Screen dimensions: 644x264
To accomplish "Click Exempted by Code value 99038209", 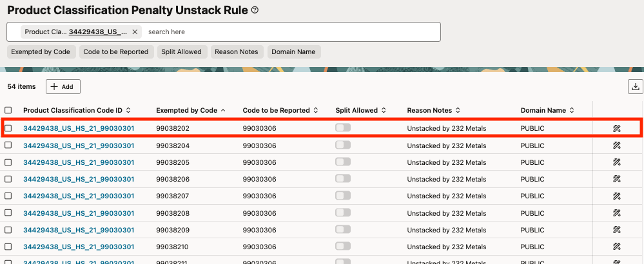I will tap(173, 230).
